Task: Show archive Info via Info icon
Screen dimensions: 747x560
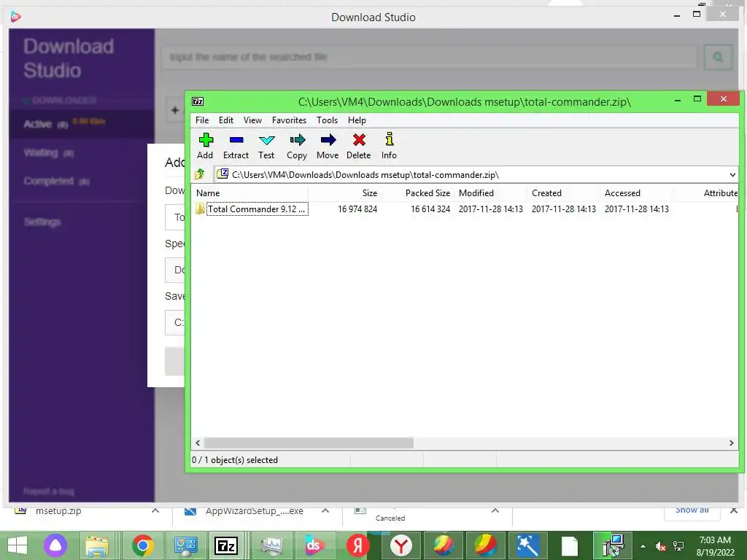Action: (390, 146)
